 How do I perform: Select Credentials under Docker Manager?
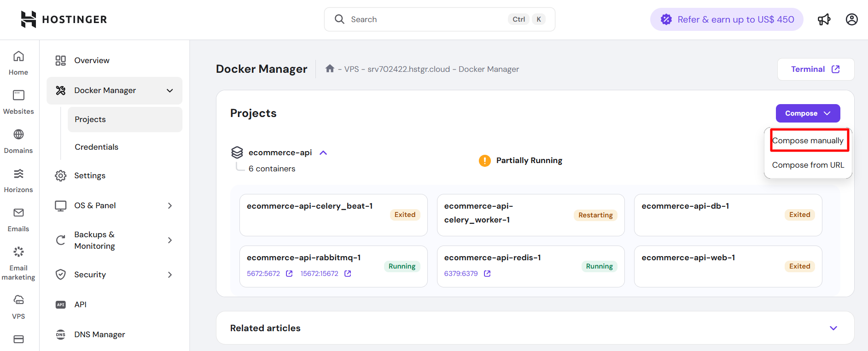pos(125,147)
